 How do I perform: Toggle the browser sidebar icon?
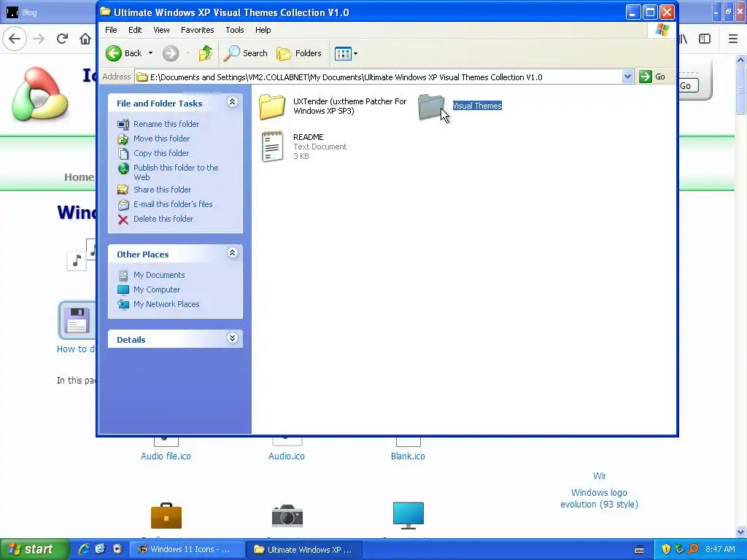click(x=705, y=39)
